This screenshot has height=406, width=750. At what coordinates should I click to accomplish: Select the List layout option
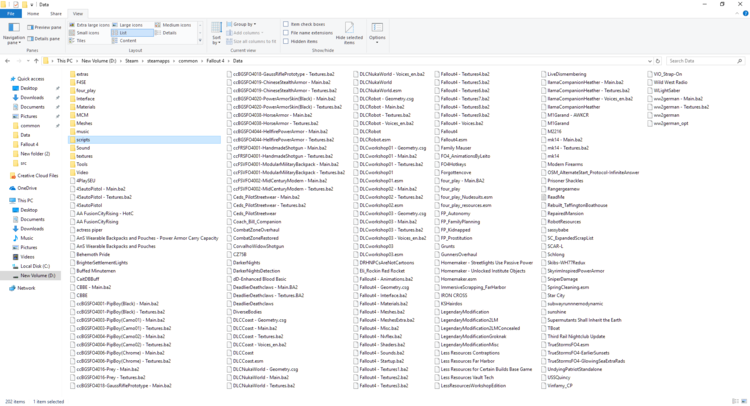pos(132,33)
